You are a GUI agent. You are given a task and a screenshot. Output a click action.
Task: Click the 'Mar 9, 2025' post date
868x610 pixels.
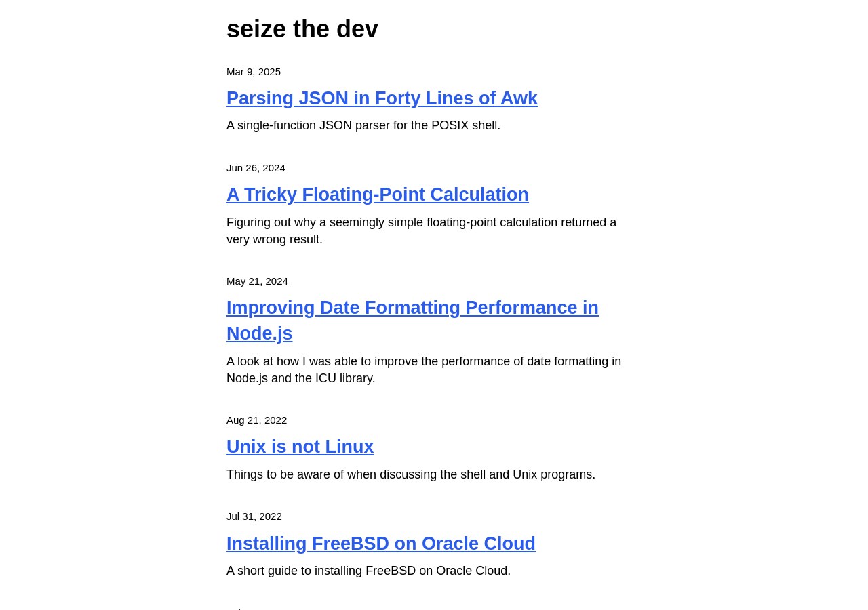[x=254, y=72]
